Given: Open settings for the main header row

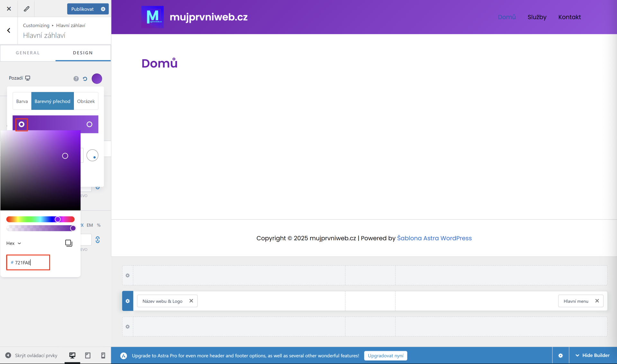Looking at the screenshot, I should pyautogui.click(x=128, y=301).
